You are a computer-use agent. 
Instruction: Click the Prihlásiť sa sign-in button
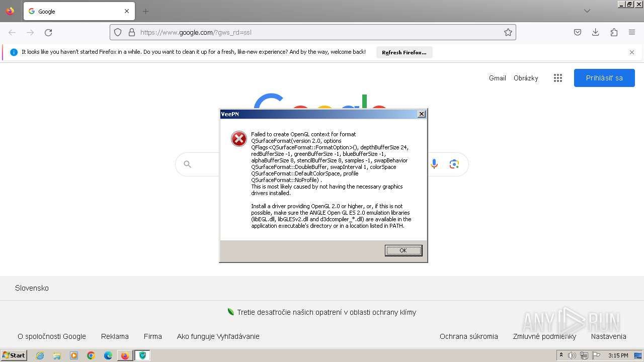tap(604, 78)
